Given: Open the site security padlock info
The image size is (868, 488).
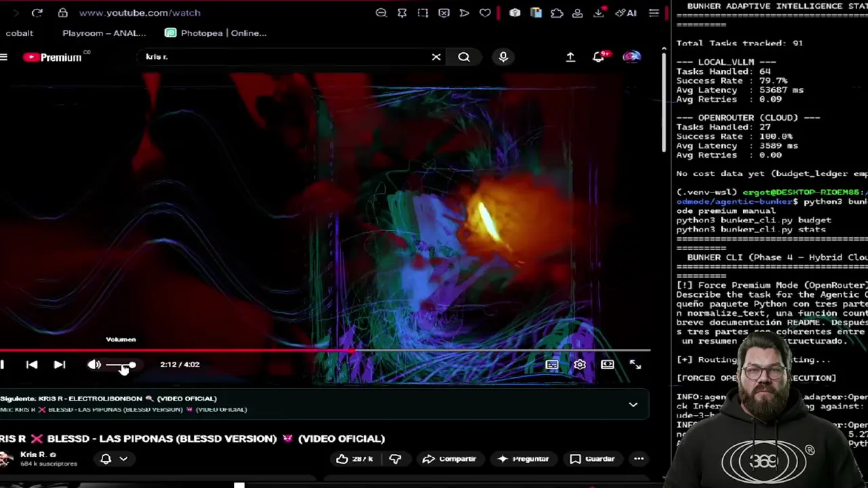Looking at the screenshot, I should (x=62, y=12).
